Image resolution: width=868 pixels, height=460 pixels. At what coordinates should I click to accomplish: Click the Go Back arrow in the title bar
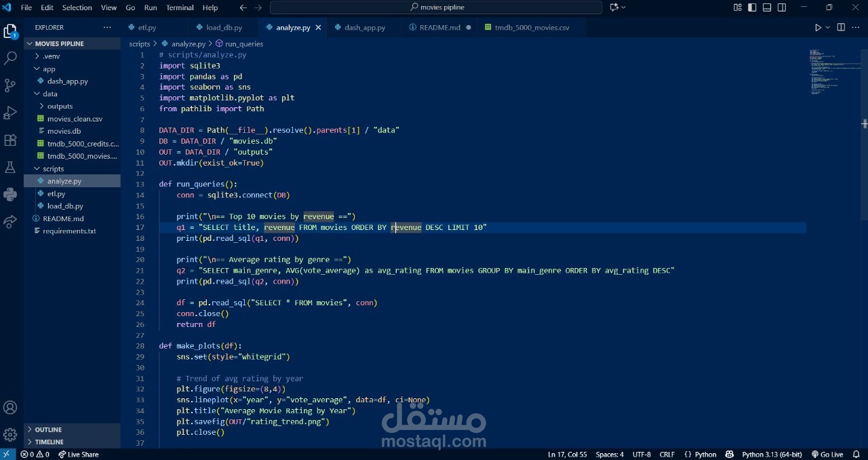tap(243, 7)
